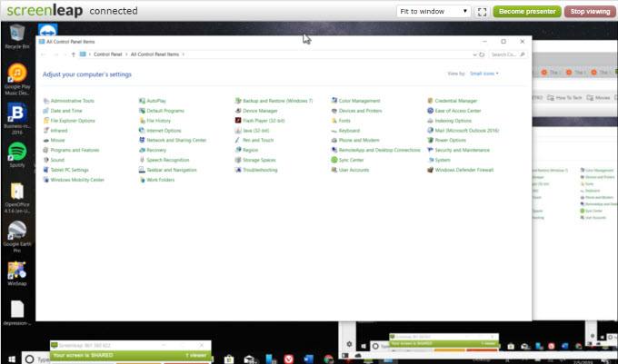
Task: Open the Power Options icon
Action: (431, 140)
